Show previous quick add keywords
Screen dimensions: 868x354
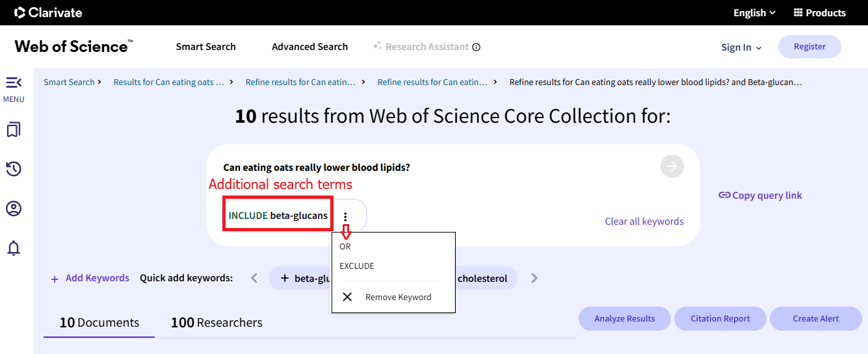[254, 278]
